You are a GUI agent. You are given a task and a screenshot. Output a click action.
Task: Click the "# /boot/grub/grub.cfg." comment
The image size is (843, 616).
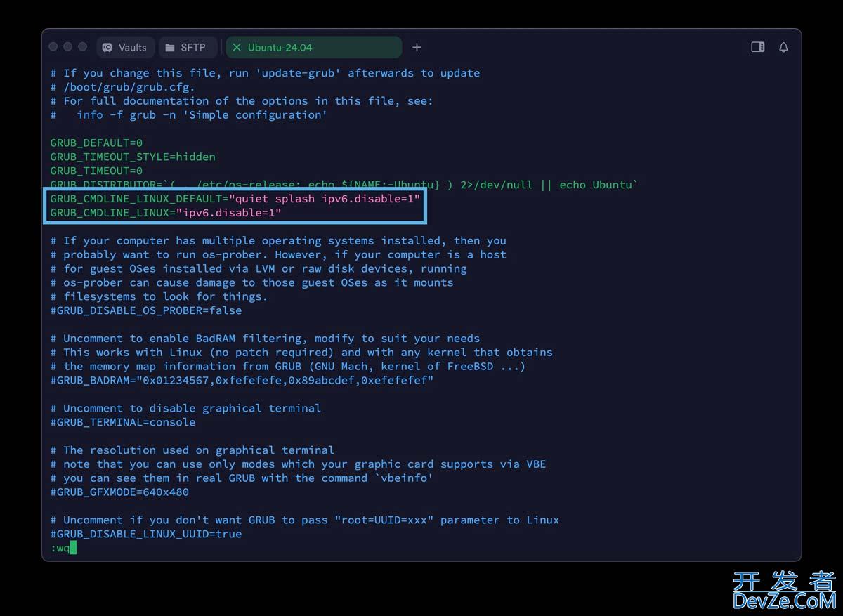[x=123, y=87]
